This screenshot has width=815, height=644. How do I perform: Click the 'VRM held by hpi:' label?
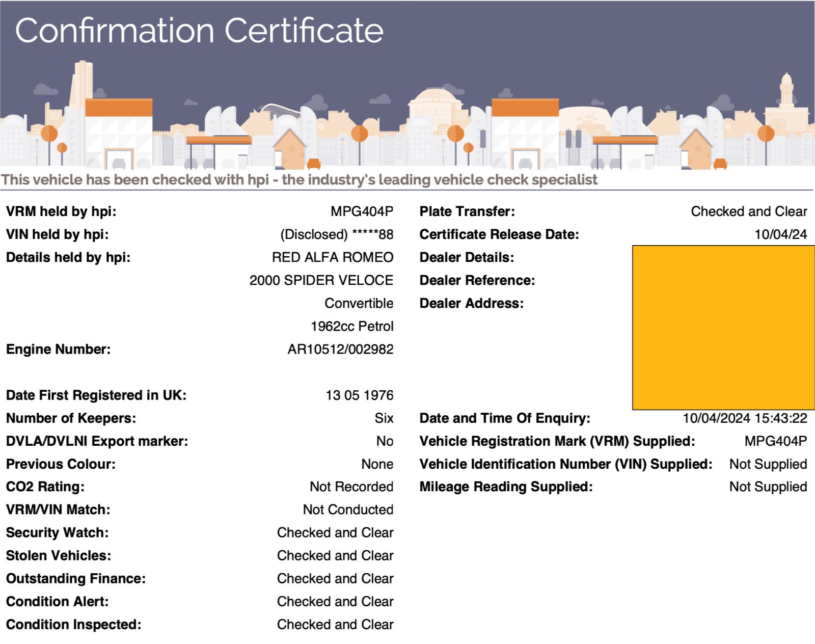pos(61,211)
